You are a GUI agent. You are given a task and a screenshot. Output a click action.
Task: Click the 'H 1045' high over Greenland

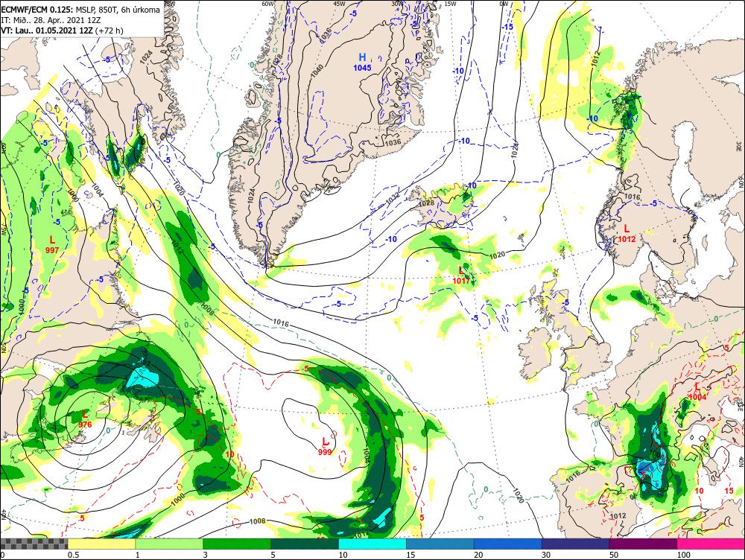362,62
